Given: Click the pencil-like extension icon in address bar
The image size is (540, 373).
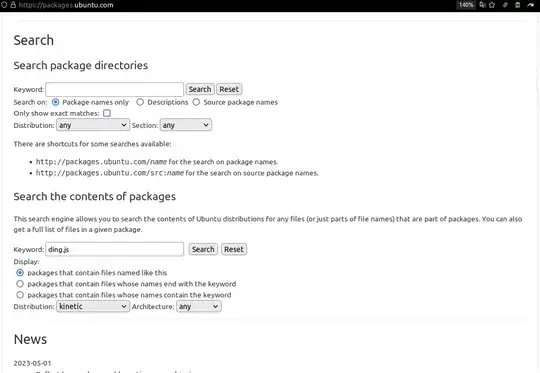Looking at the screenshot, I should 505,5.
